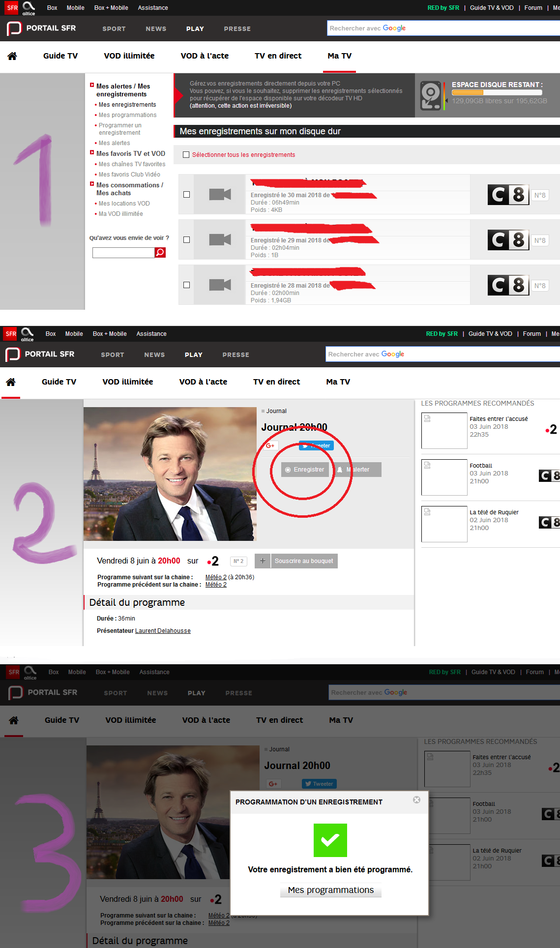This screenshot has width=560, height=948.
Task: Click the SFR altice logo in the top screenshot
Action: [x=21, y=8]
